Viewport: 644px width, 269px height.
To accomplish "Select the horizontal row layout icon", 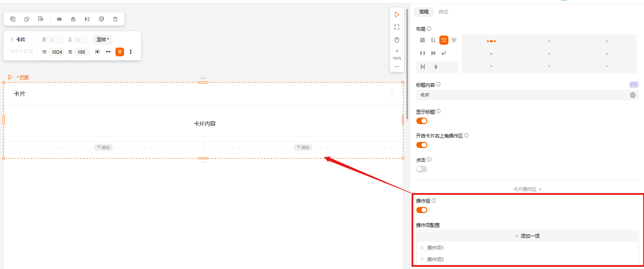I will pyautogui.click(x=444, y=40).
